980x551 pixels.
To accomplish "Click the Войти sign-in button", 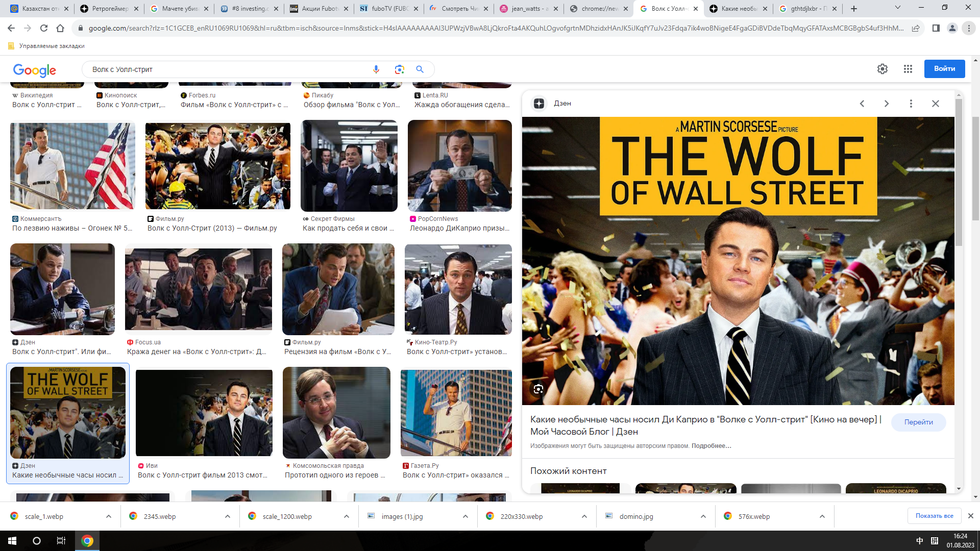I will click(x=944, y=69).
